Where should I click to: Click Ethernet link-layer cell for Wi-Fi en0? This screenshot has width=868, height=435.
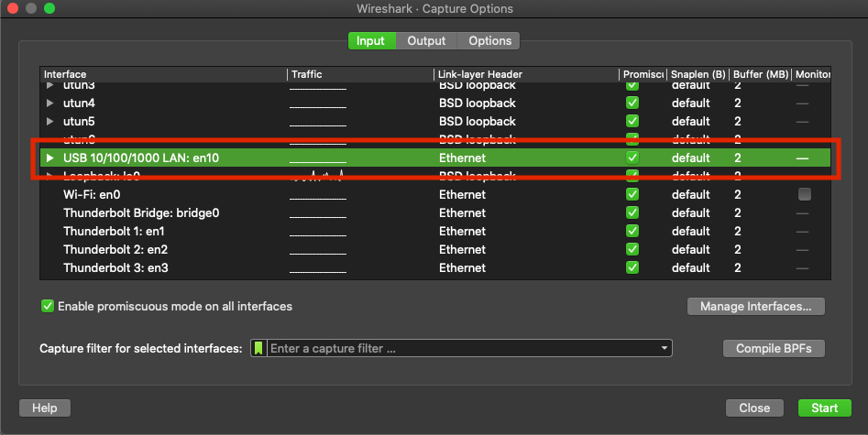pyautogui.click(x=462, y=194)
